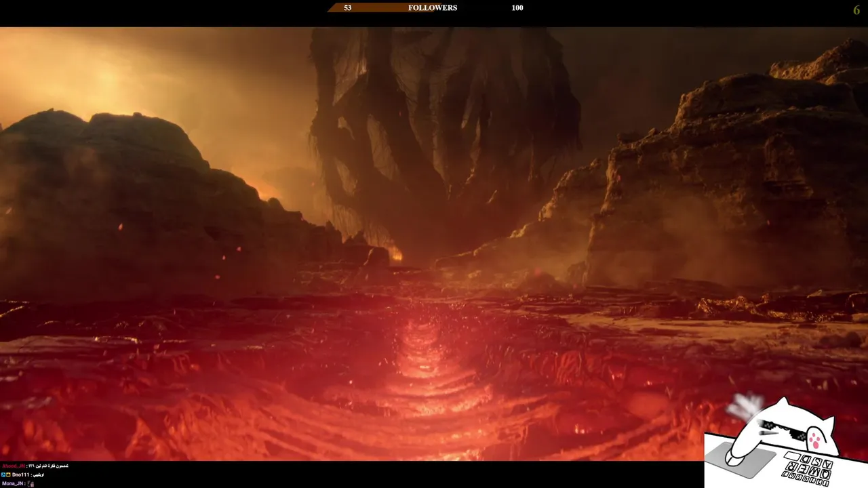Click the Ahood_JN chat username
Screen dimensions: 868x488
pyautogui.click(x=14, y=466)
